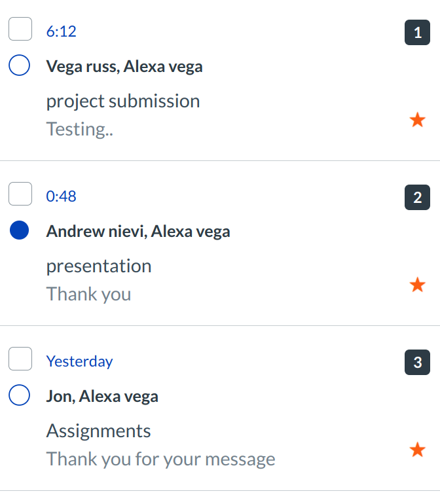
Task: Click the message count badge showing 3
Action: point(417,362)
